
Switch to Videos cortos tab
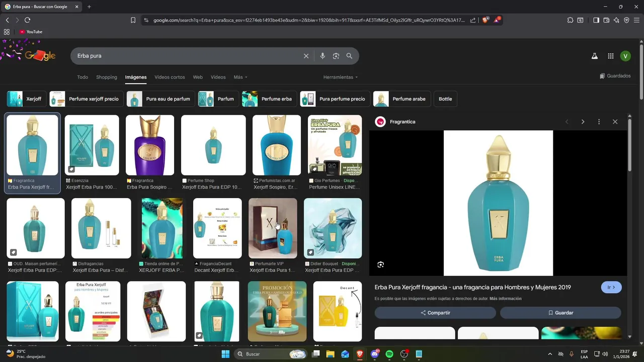coord(170,77)
